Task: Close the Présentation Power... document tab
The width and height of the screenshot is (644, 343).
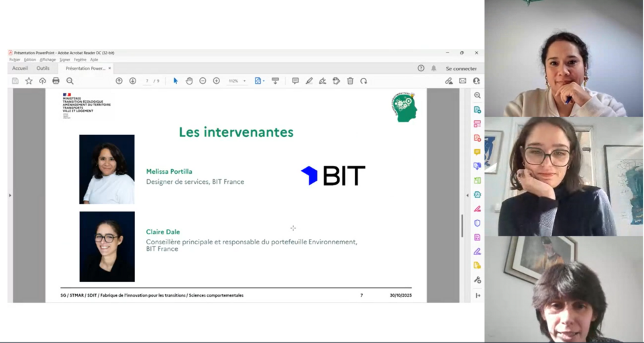Action: pos(109,68)
